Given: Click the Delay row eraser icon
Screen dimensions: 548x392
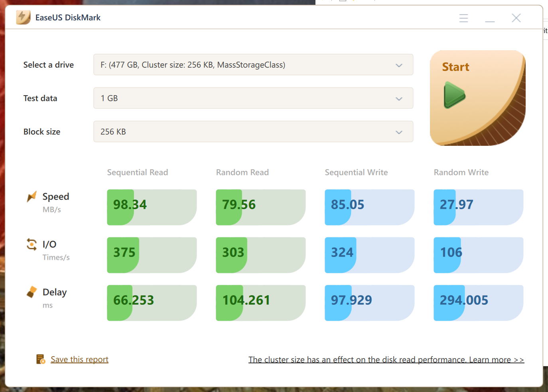Looking at the screenshot, I should 32,292.
